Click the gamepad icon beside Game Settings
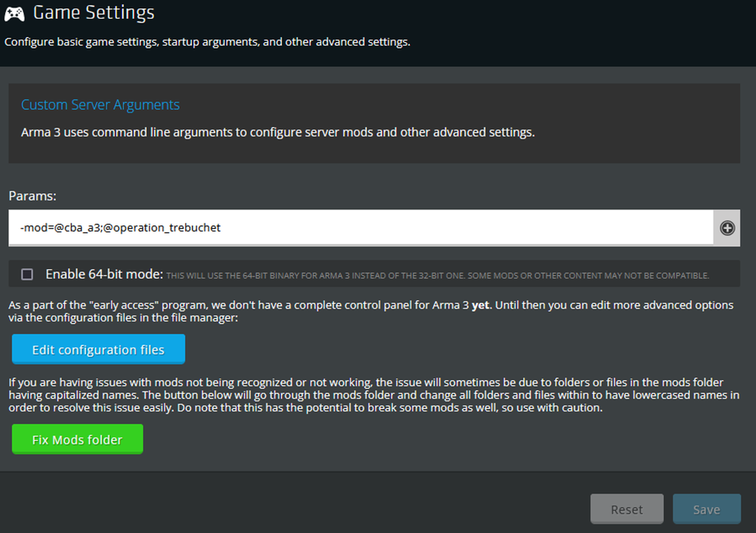 point(14,13)
